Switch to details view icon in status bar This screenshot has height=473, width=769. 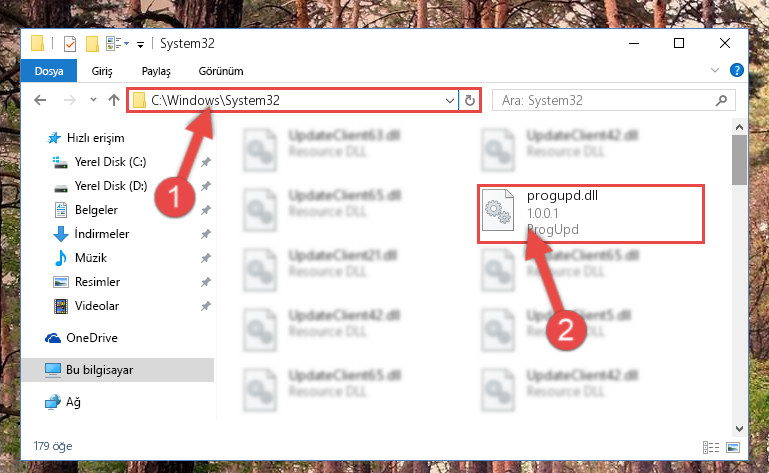pyautogui.click(x=711, y=447)
